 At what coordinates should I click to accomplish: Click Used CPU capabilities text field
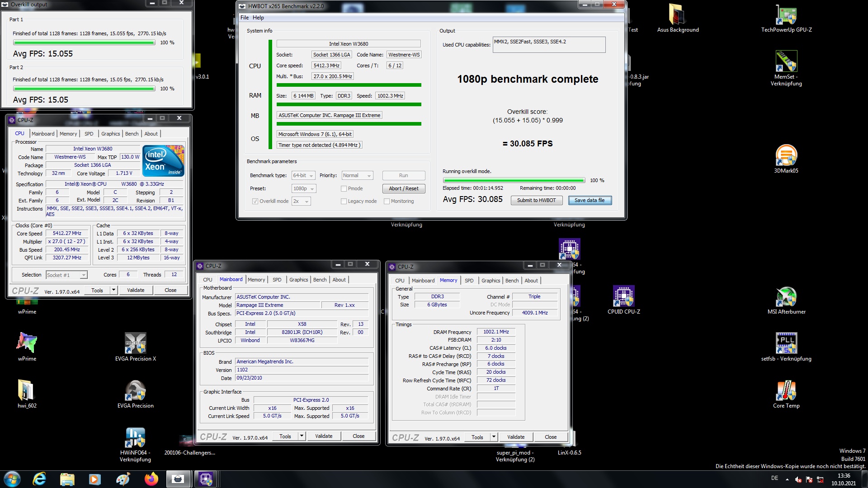549,45
